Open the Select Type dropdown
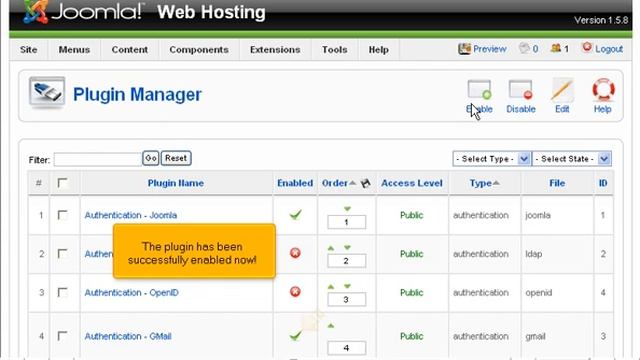 (491, 159)
